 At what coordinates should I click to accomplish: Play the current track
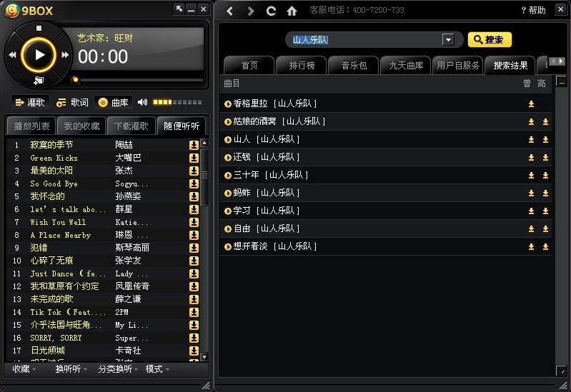coord(39,55)
